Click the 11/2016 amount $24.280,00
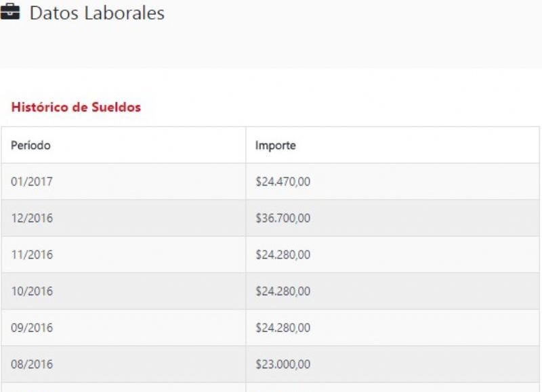Screen dimensions: 542x392 coord(392,255)
